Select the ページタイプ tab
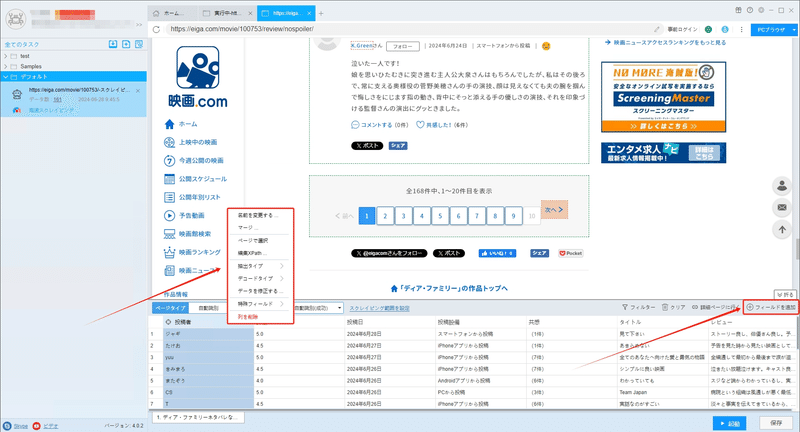This screenshot has width=800, height=432. point(170,308)
